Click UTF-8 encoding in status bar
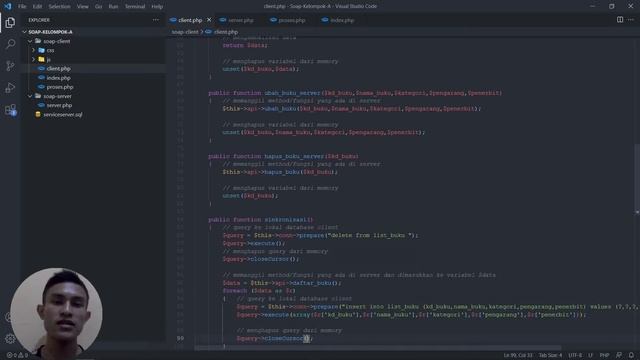Image resolution: width=640 pixels, height=360 pixels. pos(575,356)
